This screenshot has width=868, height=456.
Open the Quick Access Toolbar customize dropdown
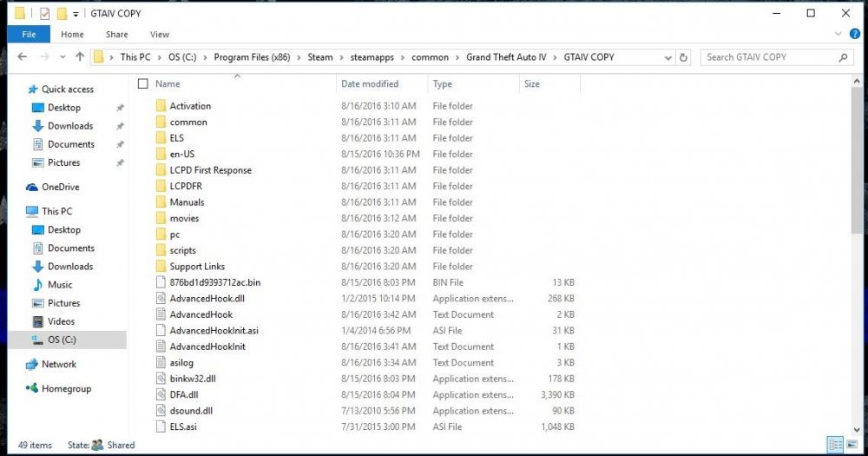coord(76,14)
